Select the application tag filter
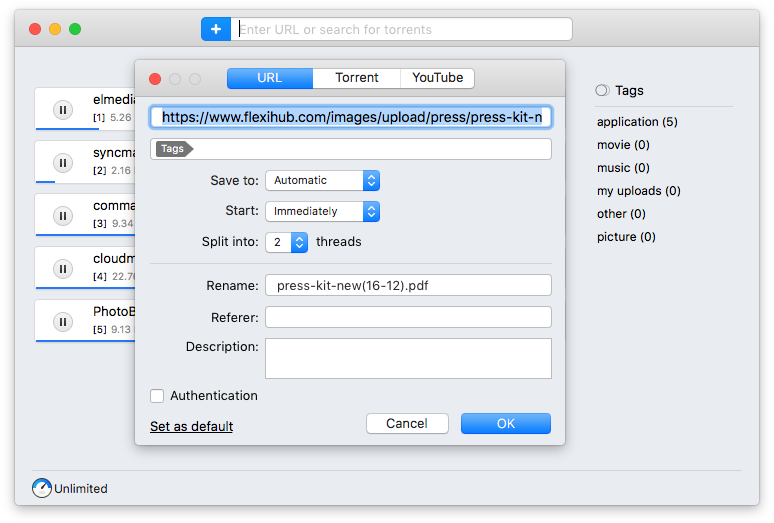This screenshot has width=774, height=523. click(637, 122)
